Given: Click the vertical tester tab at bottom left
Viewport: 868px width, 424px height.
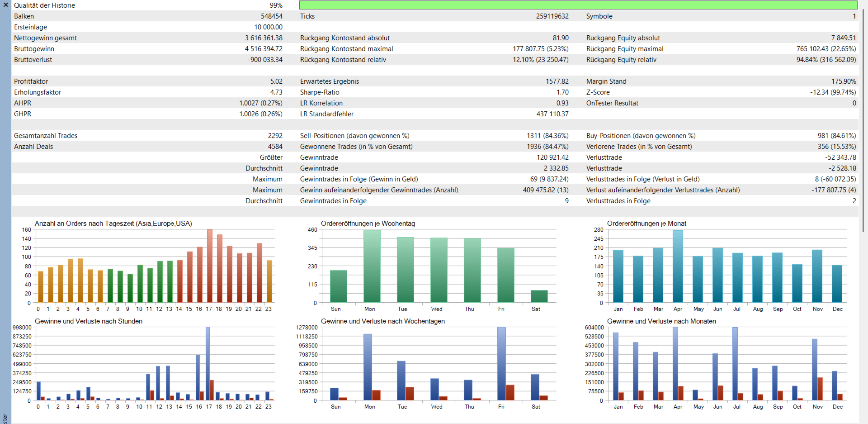Looking at the screenshot, I should pyautogui.click(x=5, y=418).
